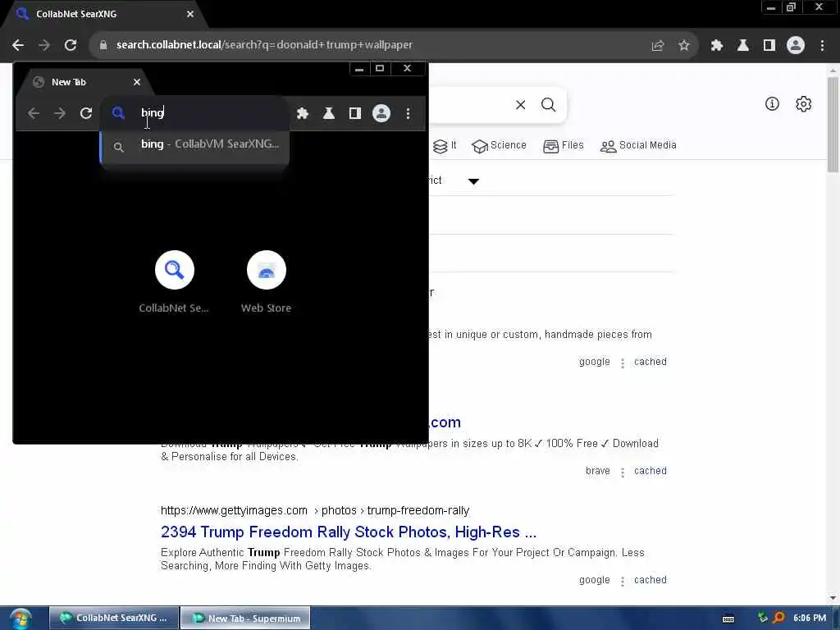Open Extensions puzzle icon in New Tab window
Screen dimensions: 840x630
pyautogui.click(x=303, y=113)
